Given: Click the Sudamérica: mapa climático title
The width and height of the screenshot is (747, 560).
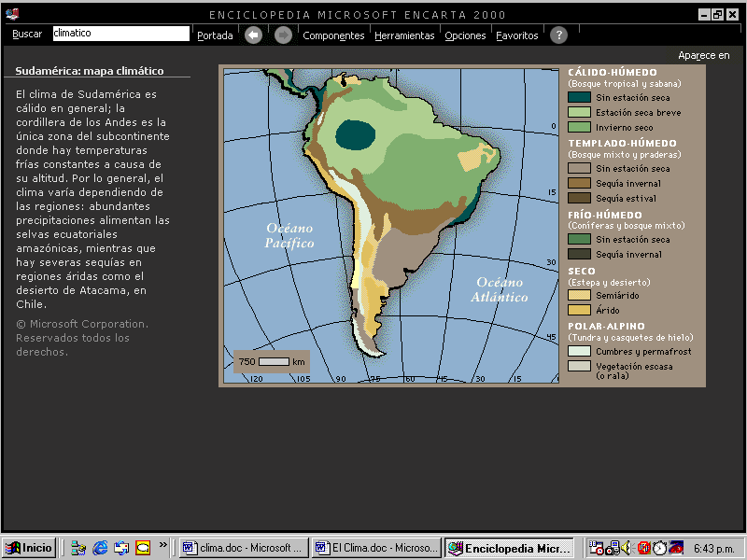Looking at the screenshot, I should click(x=90, y=71).
